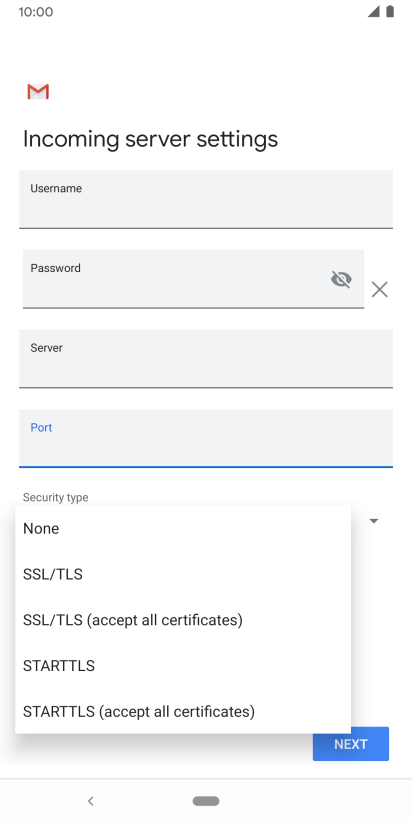Choose the plain SSL/TLS option
The width and height of the screenshot is (412, 824).
point(183,574)
